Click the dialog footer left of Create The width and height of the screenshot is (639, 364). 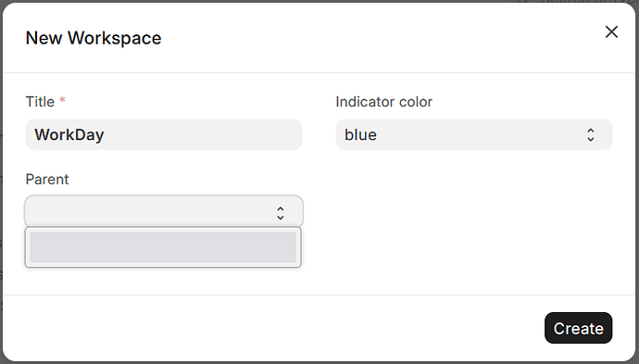point(273,328)
